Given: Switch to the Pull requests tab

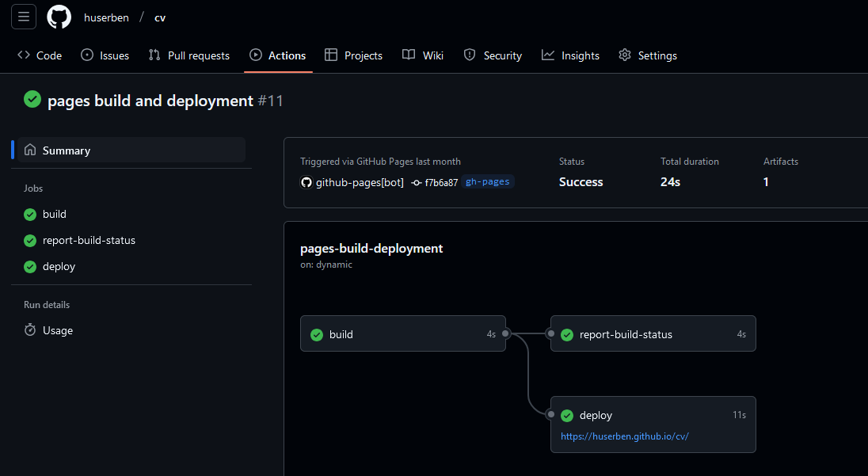Looking at the screenshot, I should pyautogui.click(x=189, y=55).
